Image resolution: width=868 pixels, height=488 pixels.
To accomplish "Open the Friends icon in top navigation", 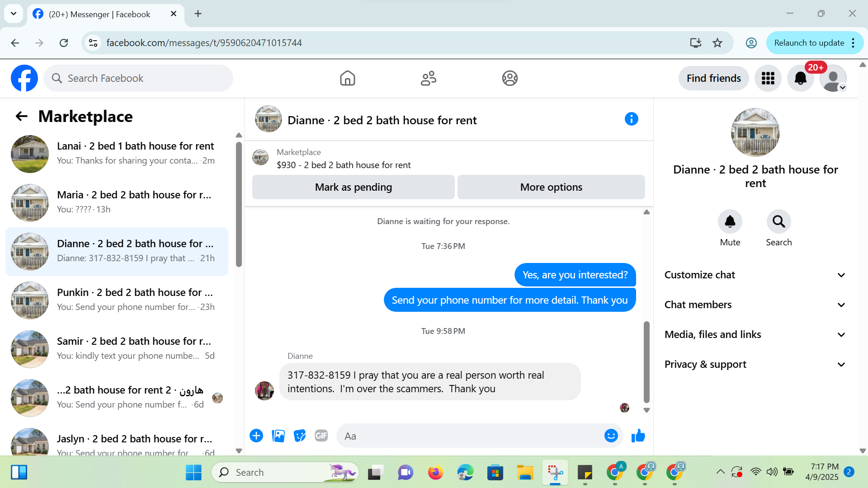I will coord(429,78).
